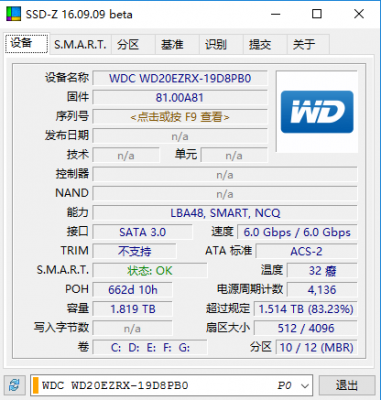Click the partition value 10 / 12 (MBR)
This screenshot has height=400, width=381.
point(316,348)
